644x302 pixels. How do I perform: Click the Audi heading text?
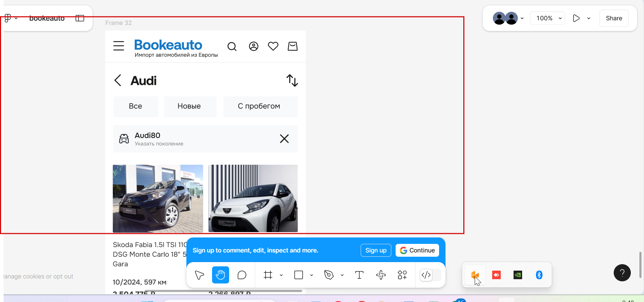pyautogui.click(x=144, y=81)
